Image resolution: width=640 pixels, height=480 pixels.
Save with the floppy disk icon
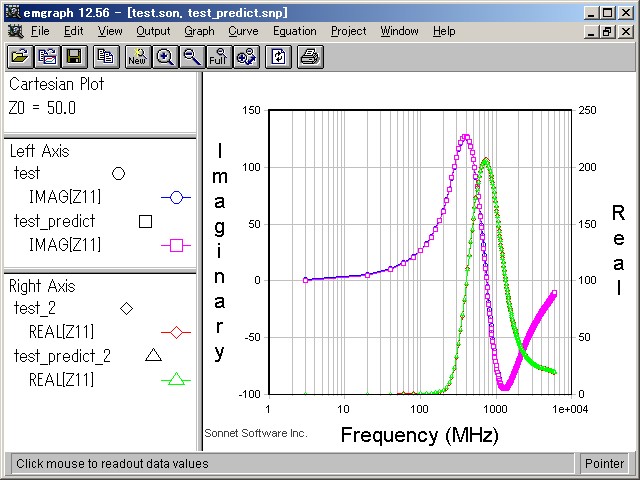point(74,57)
